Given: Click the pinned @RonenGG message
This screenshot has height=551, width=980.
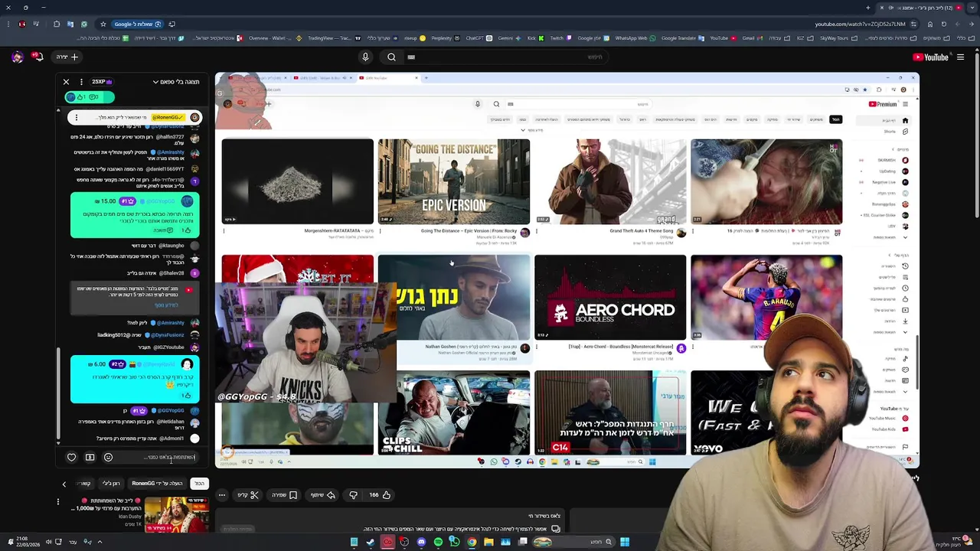Looking at the screenshot, I should [135, 118].
